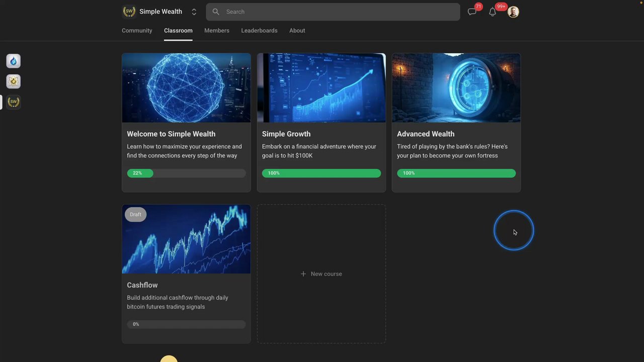Click the search magnifier icon
644x362 pixels.
pyautogui.click(x=216, y=12)
